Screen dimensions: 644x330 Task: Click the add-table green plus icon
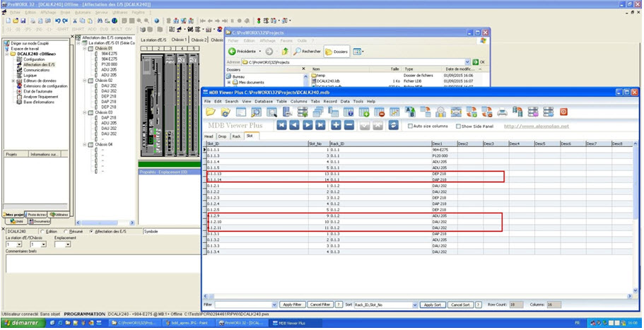363,112
